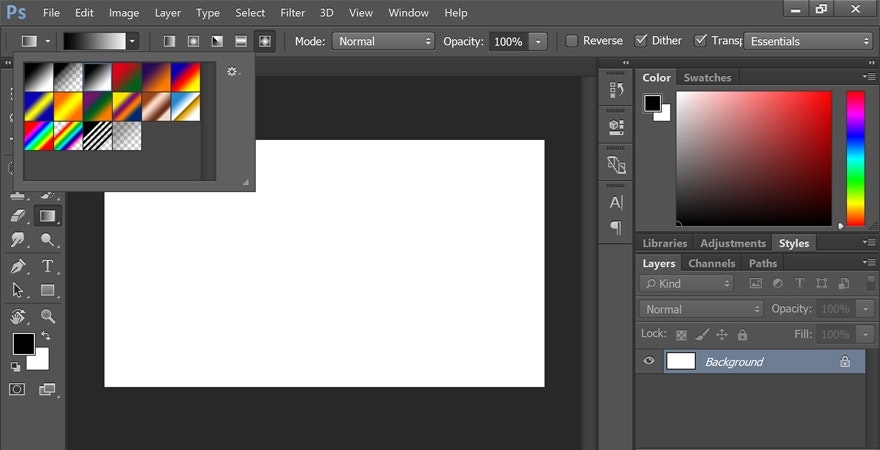The height and width of the screenshot is (450, 880).
Task: Expand the Essentials workspace dropdown
Action: [x=809, y=41]
